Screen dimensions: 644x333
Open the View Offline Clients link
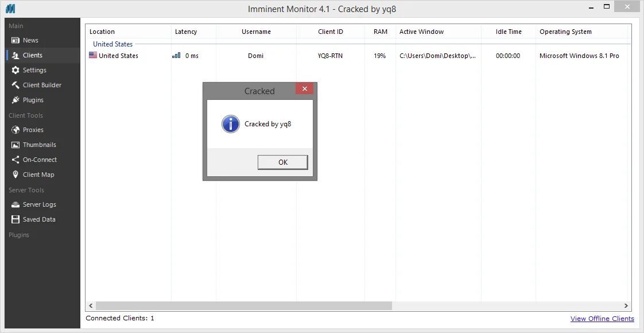tap(602, 318)
